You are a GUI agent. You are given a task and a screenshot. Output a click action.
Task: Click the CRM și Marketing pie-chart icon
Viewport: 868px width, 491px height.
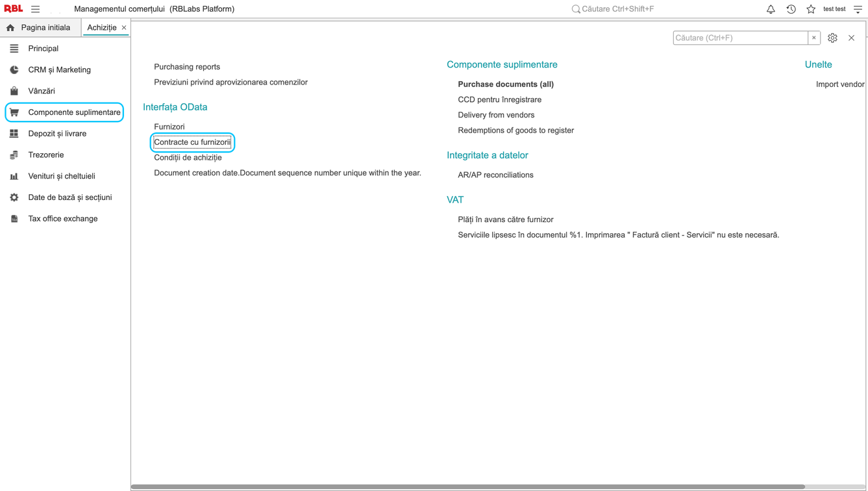pos(14,70)
